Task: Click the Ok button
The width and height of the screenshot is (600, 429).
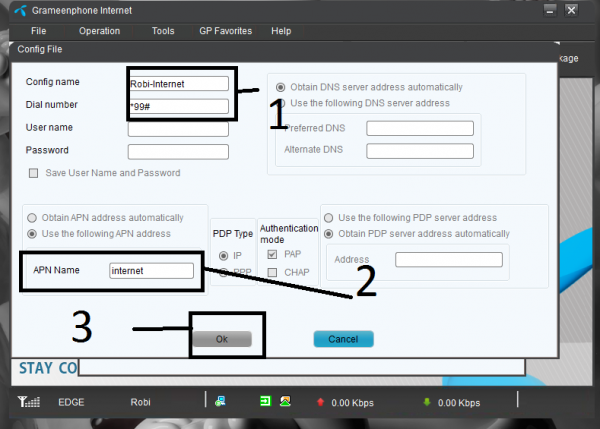Action: tap(222, 339)
